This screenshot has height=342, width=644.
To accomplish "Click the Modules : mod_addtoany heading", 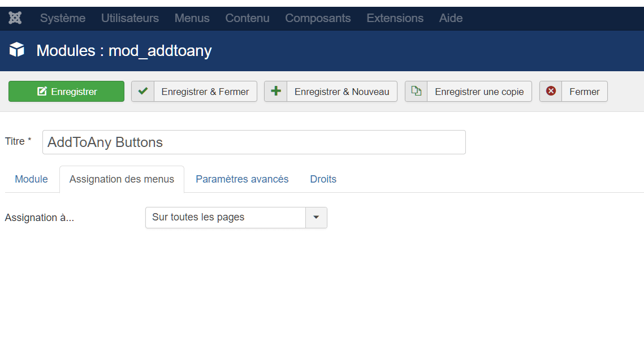I will tap(124, 50).
